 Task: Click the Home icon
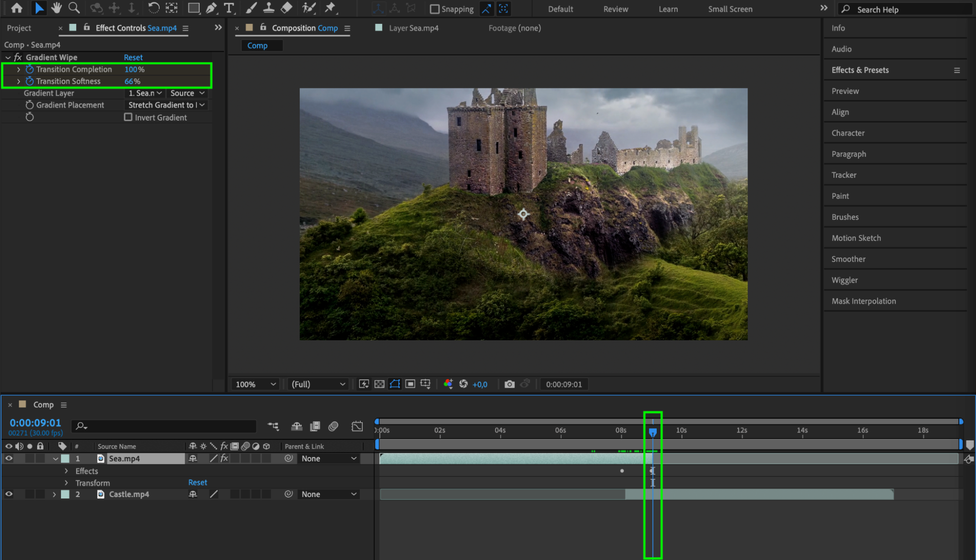click(17, 8)
